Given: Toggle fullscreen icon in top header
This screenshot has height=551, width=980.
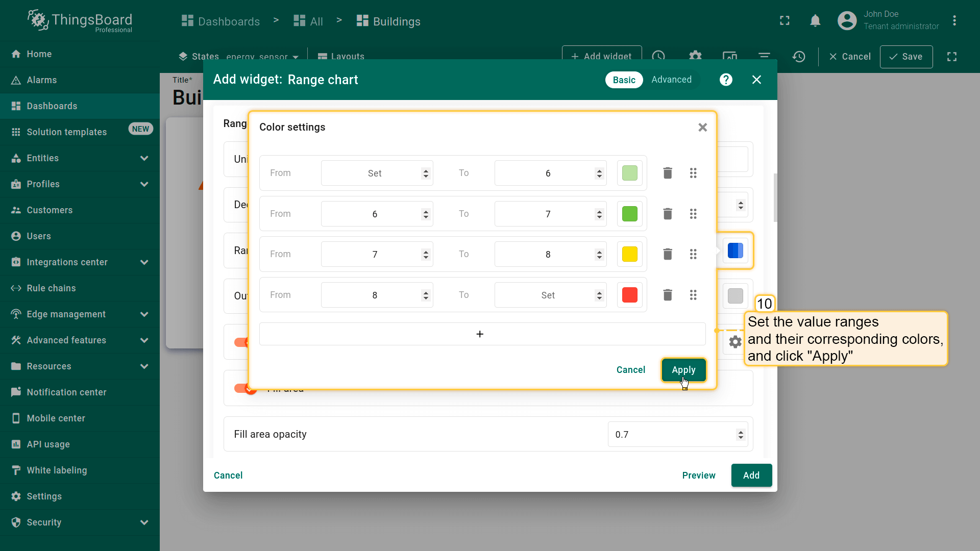Looking at the screenshot, I should click(785, 21).
